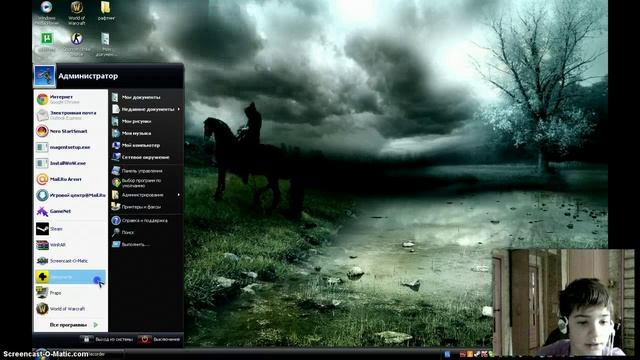The height and width of the screenshot is (360, 640).
Task: Select the Counter-Strike desktop shortcut
Action: pyautogui.click(x=77, y=44)
